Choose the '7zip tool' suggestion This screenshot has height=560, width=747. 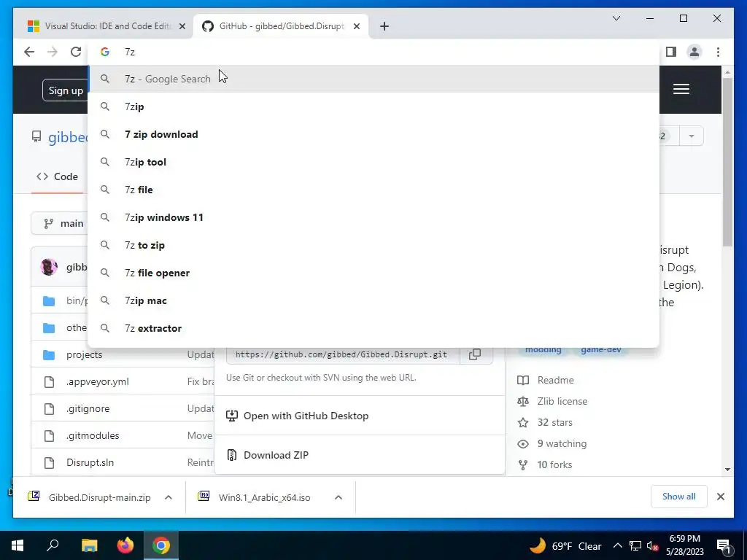373,162
